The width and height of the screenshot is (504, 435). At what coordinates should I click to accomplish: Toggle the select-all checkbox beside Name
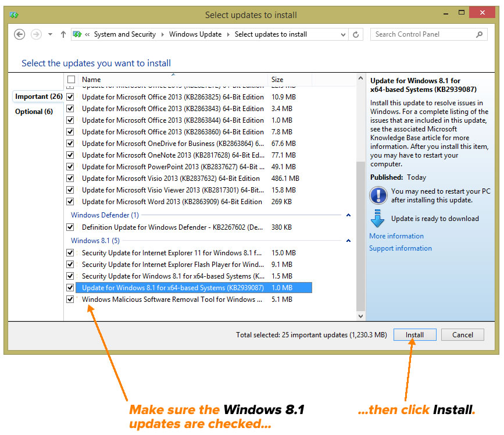tap(71, 80)
